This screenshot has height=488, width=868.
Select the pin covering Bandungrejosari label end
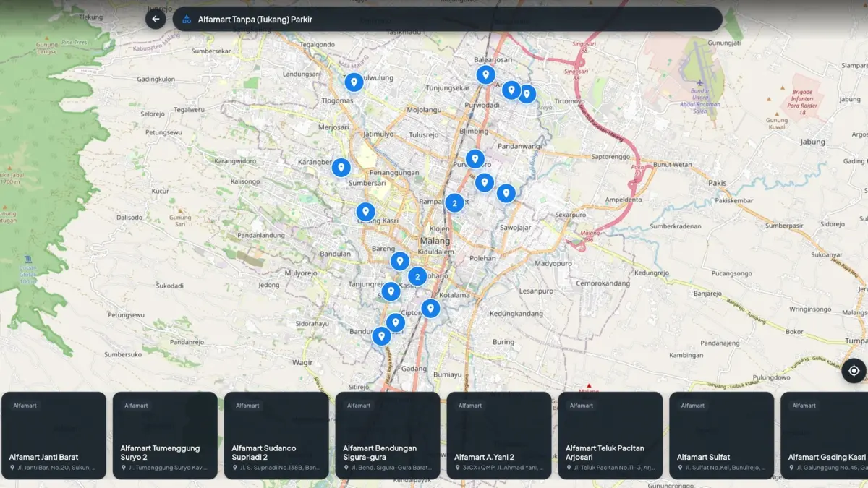[x=381, y=336]
